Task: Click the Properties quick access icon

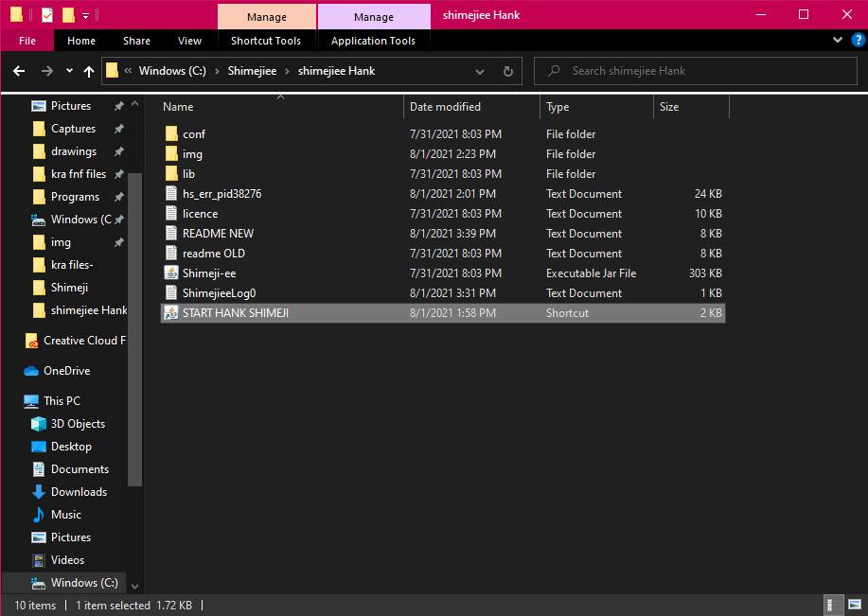Action: tap(47, 15)
